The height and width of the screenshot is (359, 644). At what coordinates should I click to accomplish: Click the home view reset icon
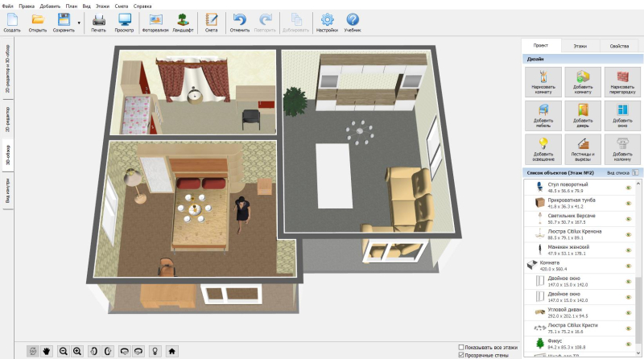pyautogui.click(x=171, y=351)
